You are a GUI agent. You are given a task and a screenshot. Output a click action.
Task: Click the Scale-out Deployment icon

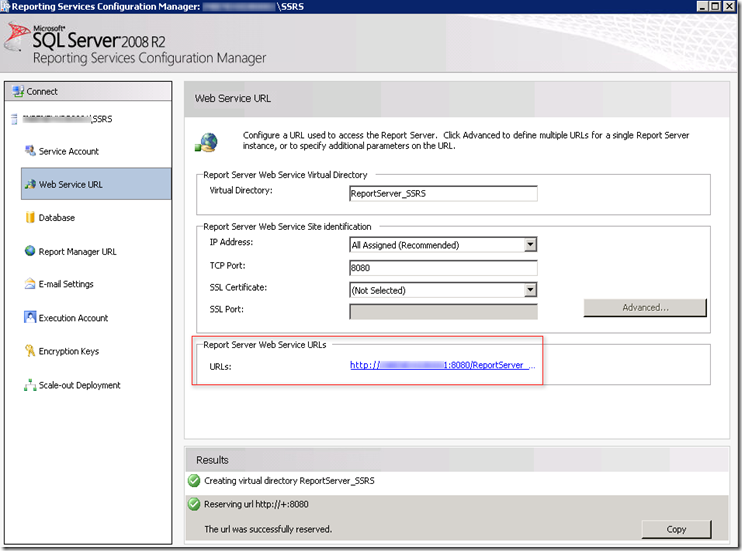[x=29, y=385]
